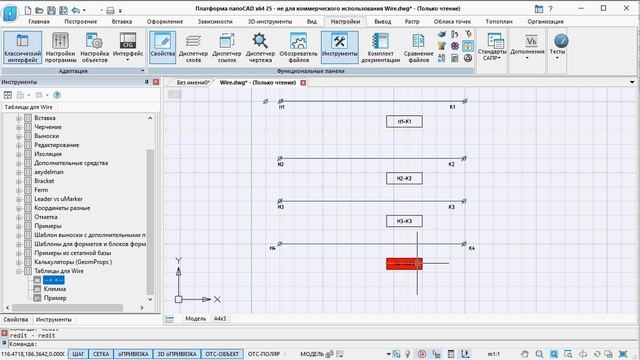The image size is (640, 360).
Task: Open Диспетчер чертежа
Action: coord(260,47)
